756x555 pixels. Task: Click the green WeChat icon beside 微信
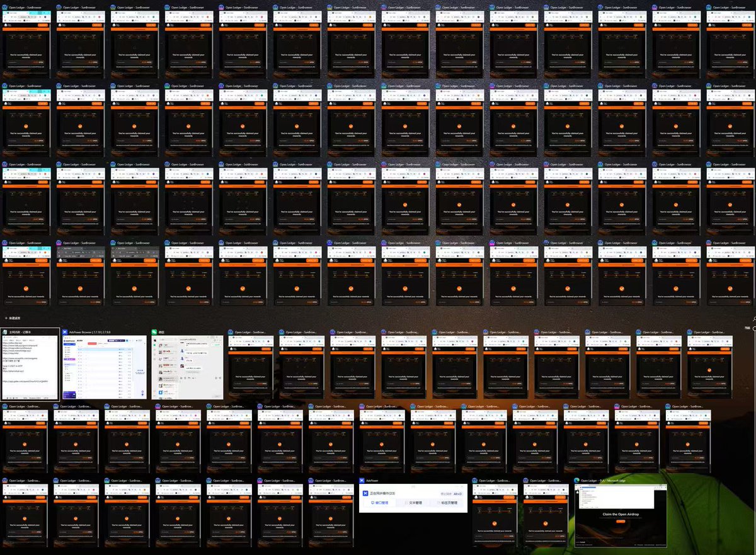(x=153, y=331)
